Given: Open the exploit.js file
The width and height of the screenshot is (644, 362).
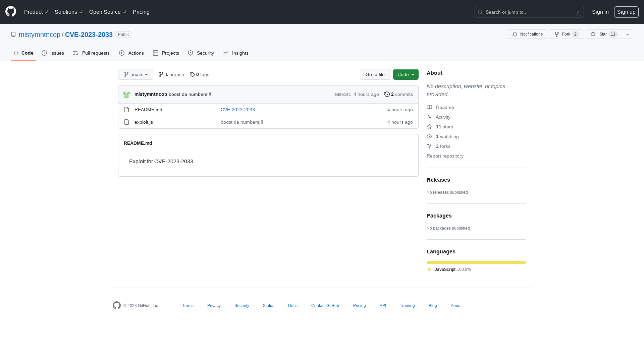Looking at the screenshot, I should [144, 122].
